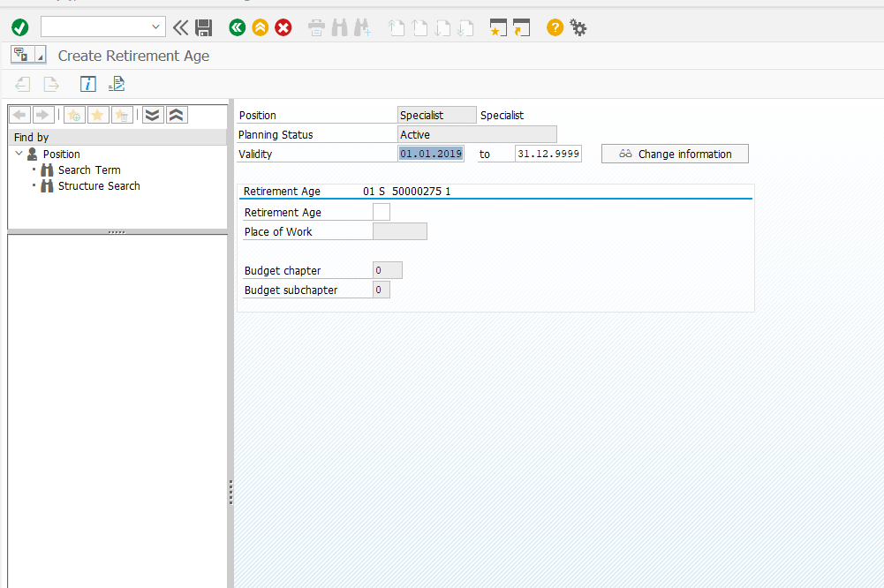This screenshot has width=884, height=588.
Task: Click the Find binoculars icon in toolbar
Action: pyautogui.click(x=339, y=27)
